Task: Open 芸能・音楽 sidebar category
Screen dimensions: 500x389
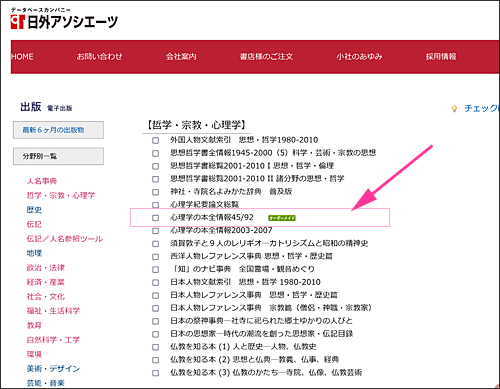Action: pyautogui.click(x=46, y=383)
